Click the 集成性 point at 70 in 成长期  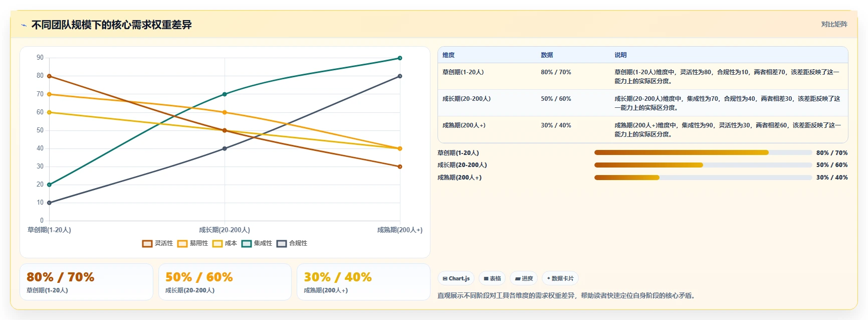pos(225,94)
